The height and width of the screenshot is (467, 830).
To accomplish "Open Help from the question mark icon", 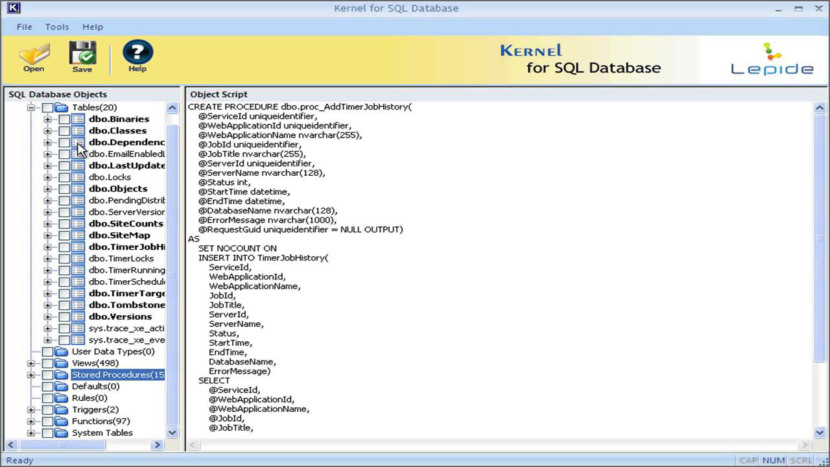I will tap(138, 56).
